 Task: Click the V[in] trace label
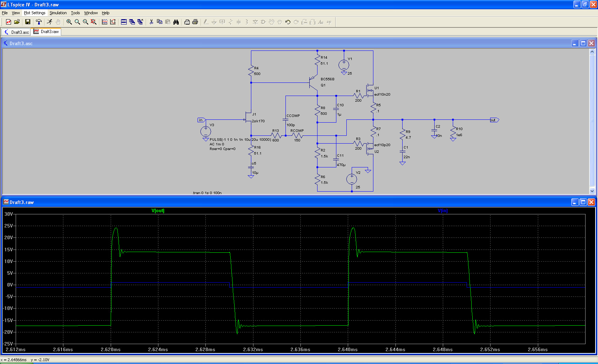click(443, 211)
